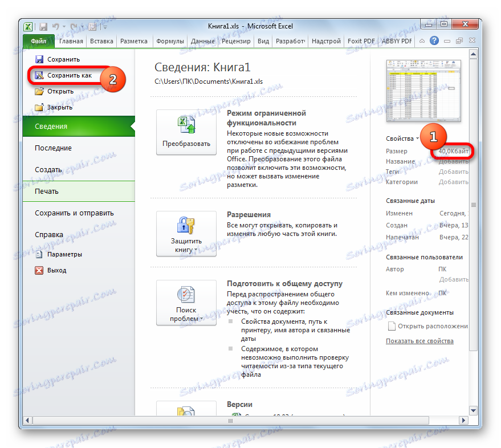Open the Поиск проблем dropdown button
Viewport: 501px width, 448px height.
pyautogui.click(x=186, y=303)
